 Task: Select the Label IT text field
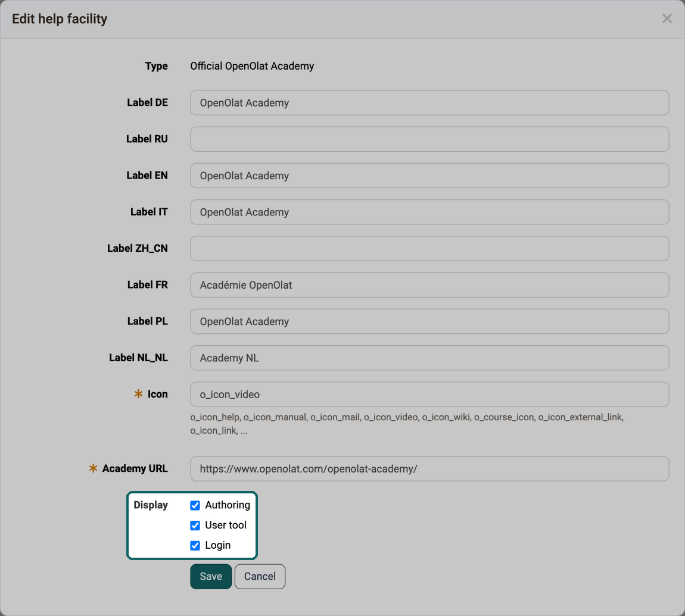(429, 212)
